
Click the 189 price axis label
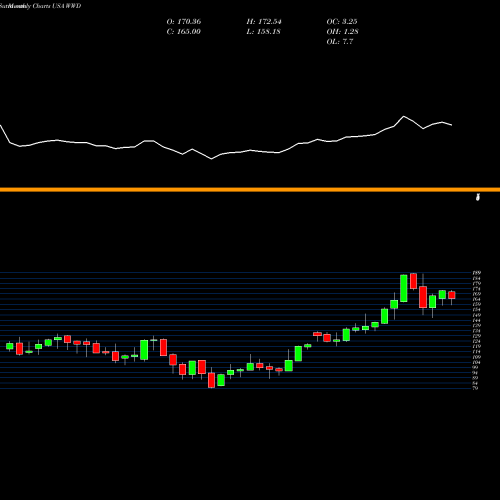pyautogui.click(x=476, y=273)
